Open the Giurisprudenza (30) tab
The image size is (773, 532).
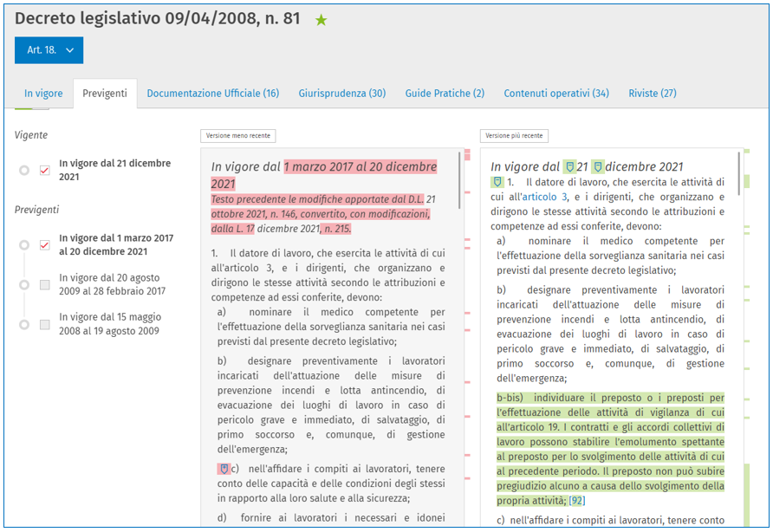click(x=341, y=94)
